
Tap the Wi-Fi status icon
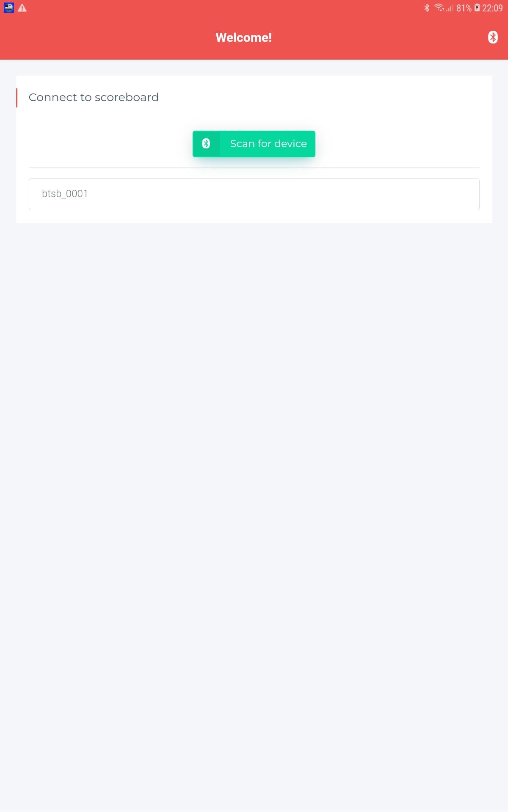pyautogui.click(x=439, y=8)
